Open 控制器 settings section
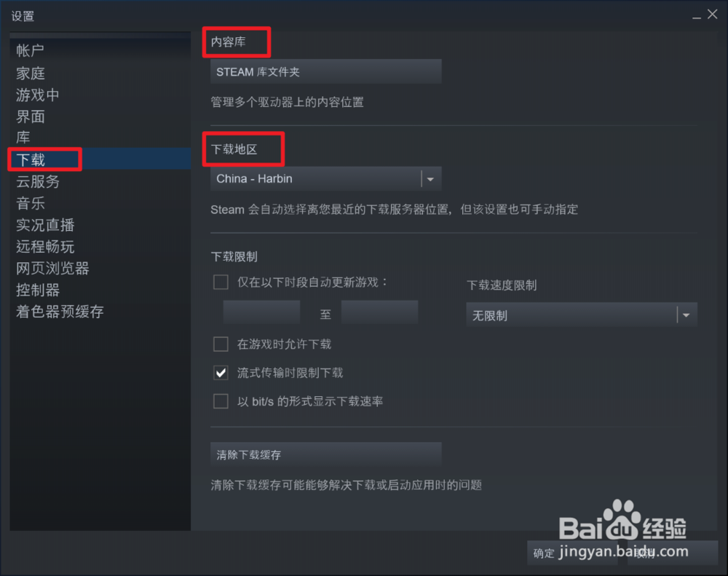This screenshot has height=576, width=728. click(38, 290)
